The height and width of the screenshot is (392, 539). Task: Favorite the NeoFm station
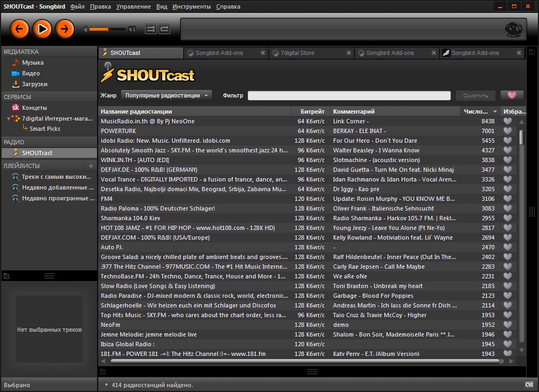507,325
